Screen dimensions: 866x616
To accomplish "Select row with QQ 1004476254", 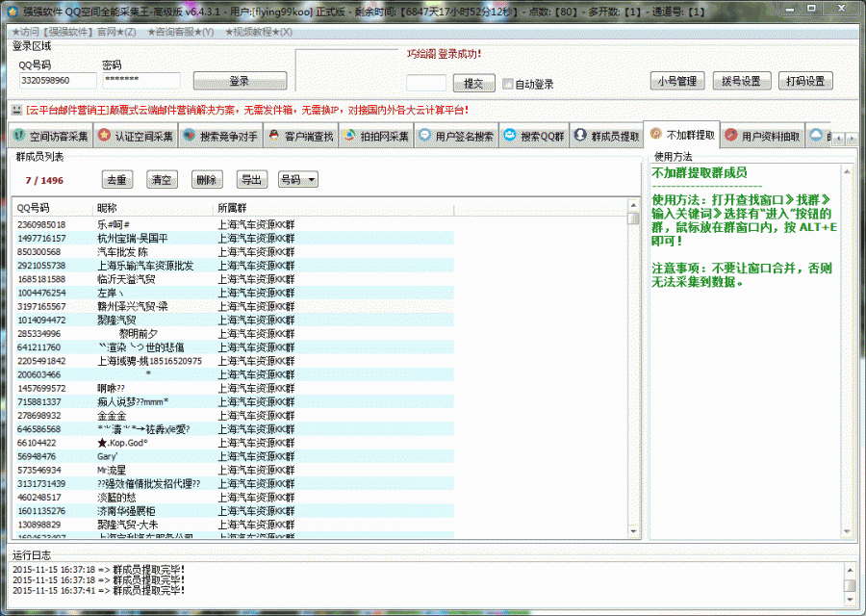I will click(234, 293).
